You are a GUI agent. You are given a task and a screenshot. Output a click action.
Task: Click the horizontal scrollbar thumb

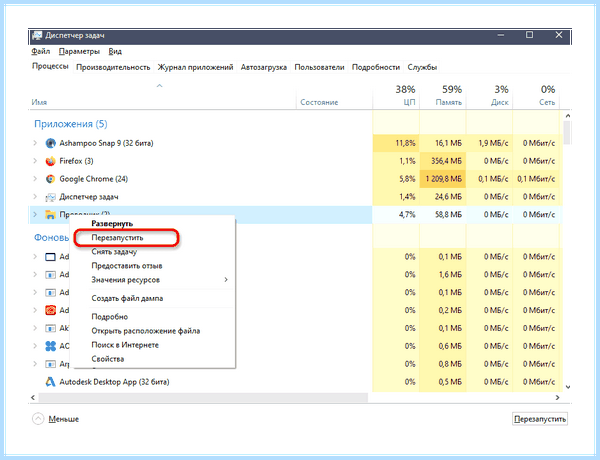click(203, 398)
